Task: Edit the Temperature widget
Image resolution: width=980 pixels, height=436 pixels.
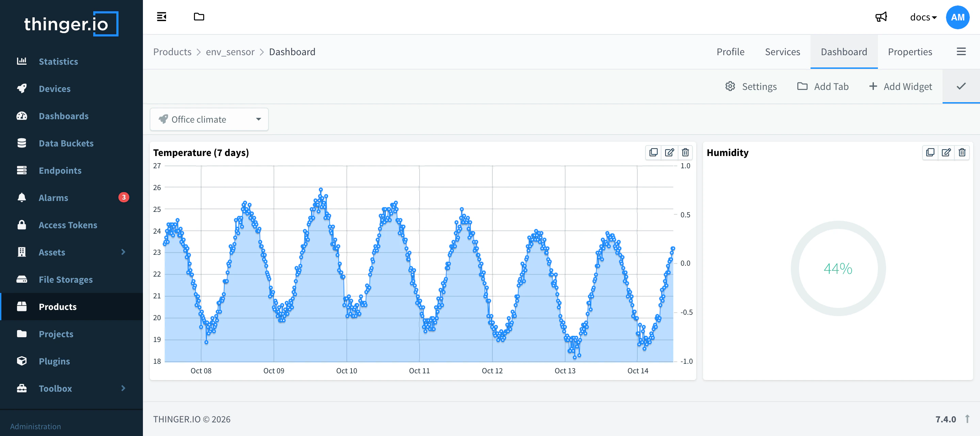Action: (669, 152)
